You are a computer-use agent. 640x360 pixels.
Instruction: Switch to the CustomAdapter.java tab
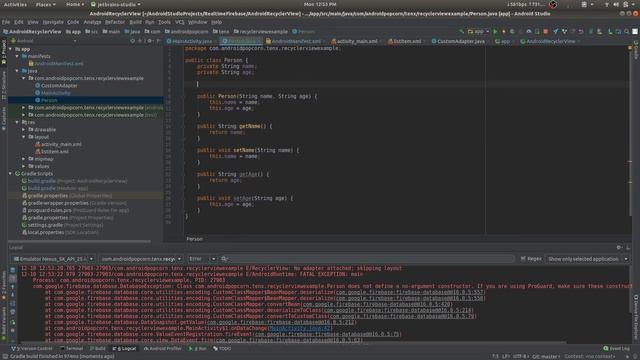(x=460, y=41)
